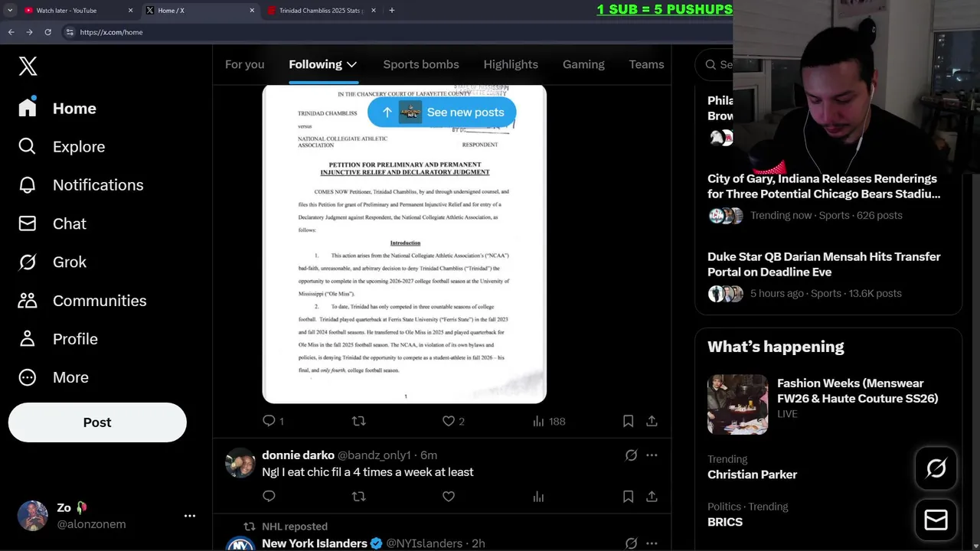The image size is (980, 551).
Task: Open account menu dots beside Zo
Action: coord(190,516)
